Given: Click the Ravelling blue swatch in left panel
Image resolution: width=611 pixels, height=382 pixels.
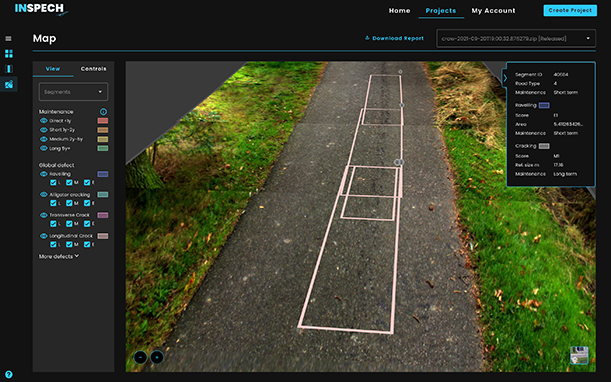Looking at the screenshot, I should [103, 174].
